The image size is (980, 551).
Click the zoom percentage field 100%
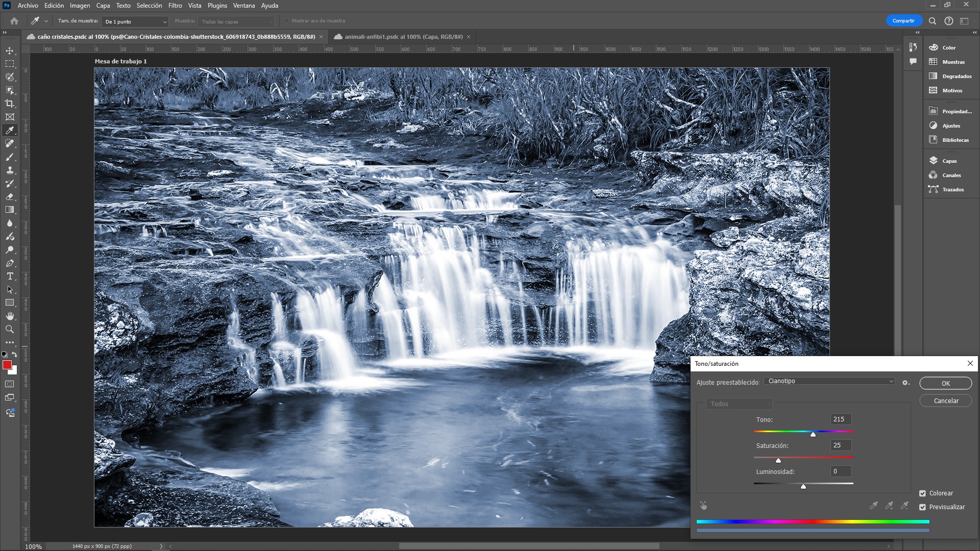pyautogui.click(x=34, y=546)
